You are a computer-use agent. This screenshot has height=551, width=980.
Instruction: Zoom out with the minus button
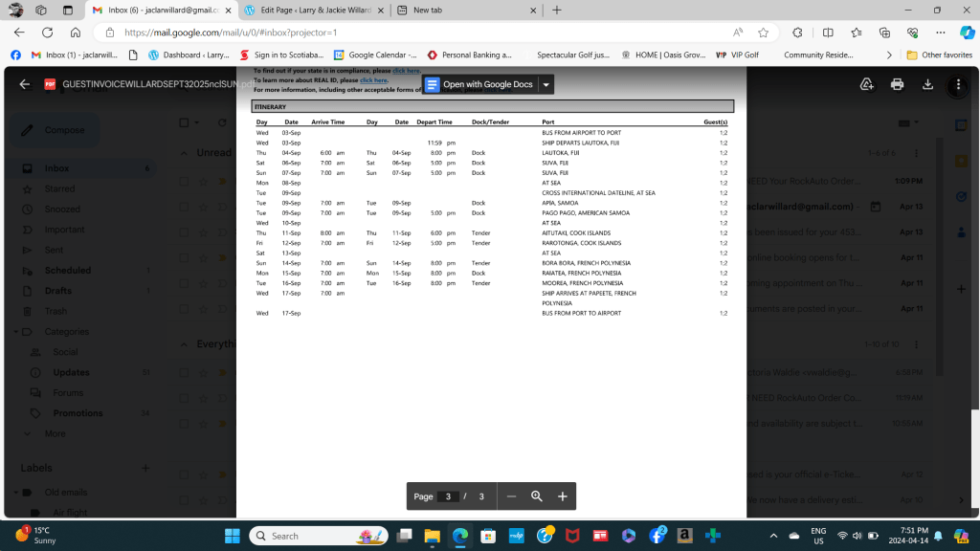tap(511, 496)
